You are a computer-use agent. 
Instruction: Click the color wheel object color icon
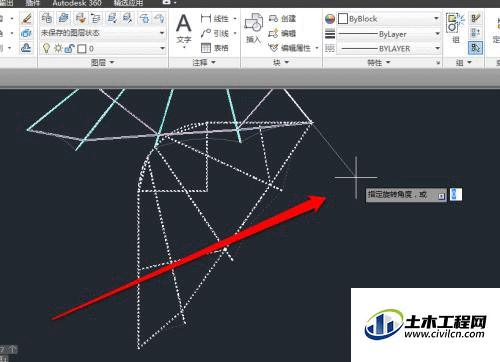pyautogui.click(x=330, y=19)
